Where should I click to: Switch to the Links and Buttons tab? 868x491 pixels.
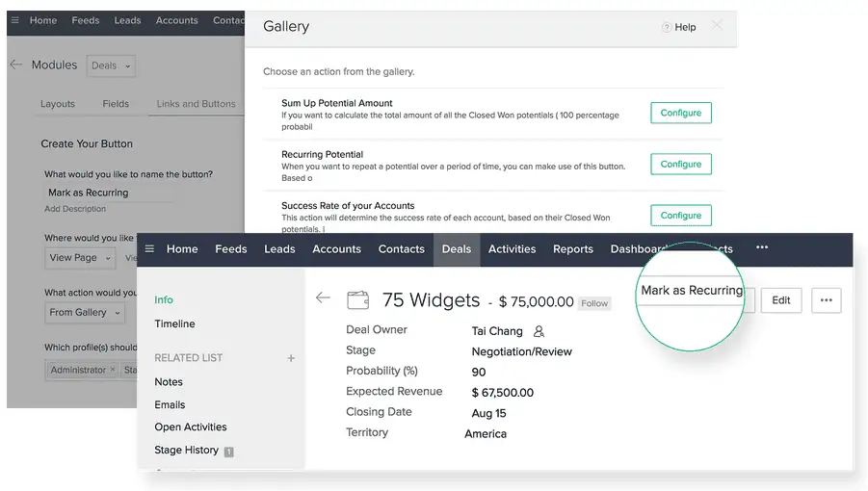point(196,104)
